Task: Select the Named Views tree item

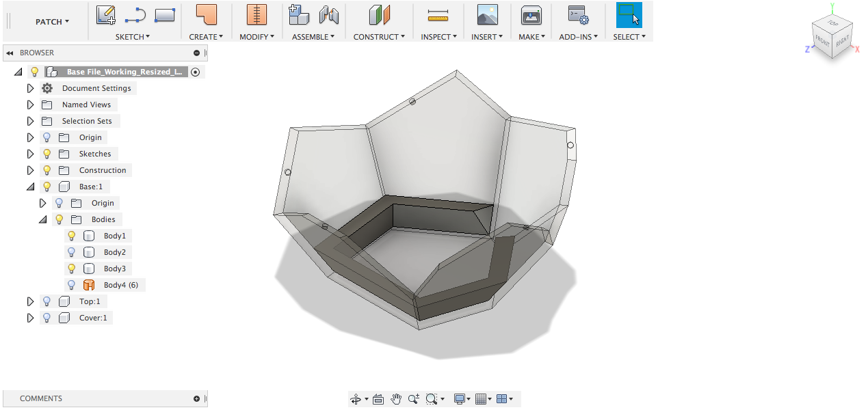Action: point(86,105)
